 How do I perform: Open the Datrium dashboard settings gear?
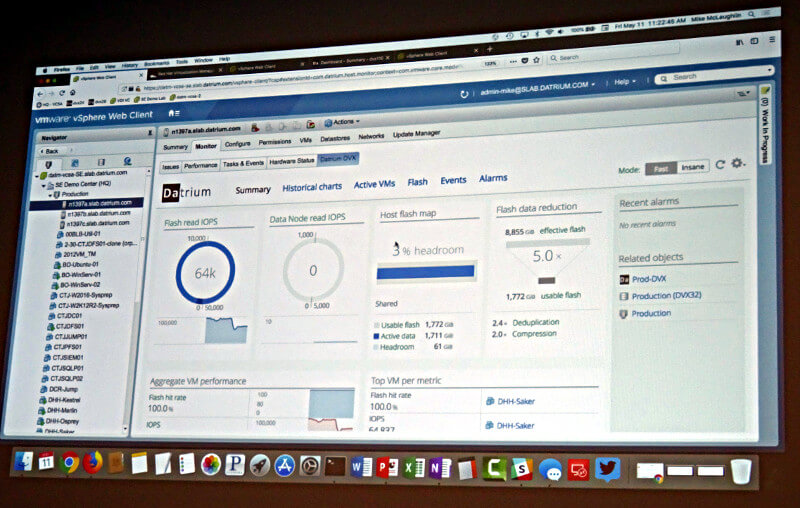click(737, 163)
